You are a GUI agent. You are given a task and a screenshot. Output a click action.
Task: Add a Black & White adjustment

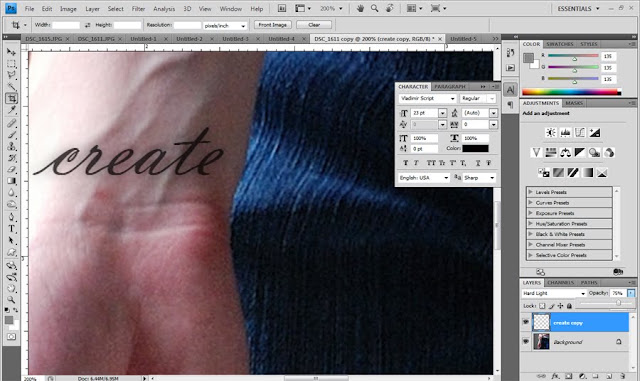(580, 153)
